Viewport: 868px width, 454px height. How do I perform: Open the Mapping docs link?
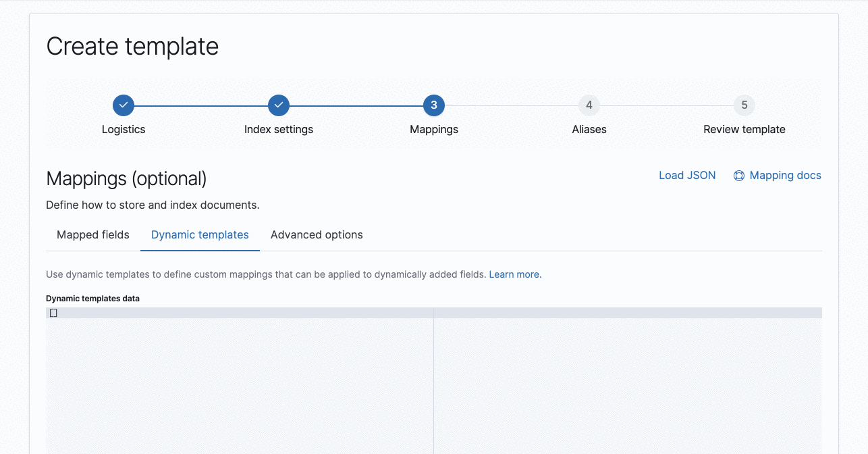785,175
